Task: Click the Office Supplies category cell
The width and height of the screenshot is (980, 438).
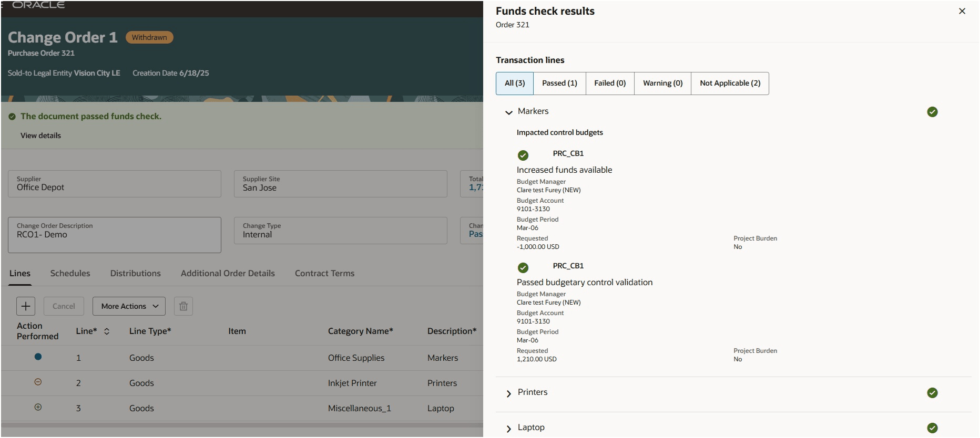Action: [356, 358]
